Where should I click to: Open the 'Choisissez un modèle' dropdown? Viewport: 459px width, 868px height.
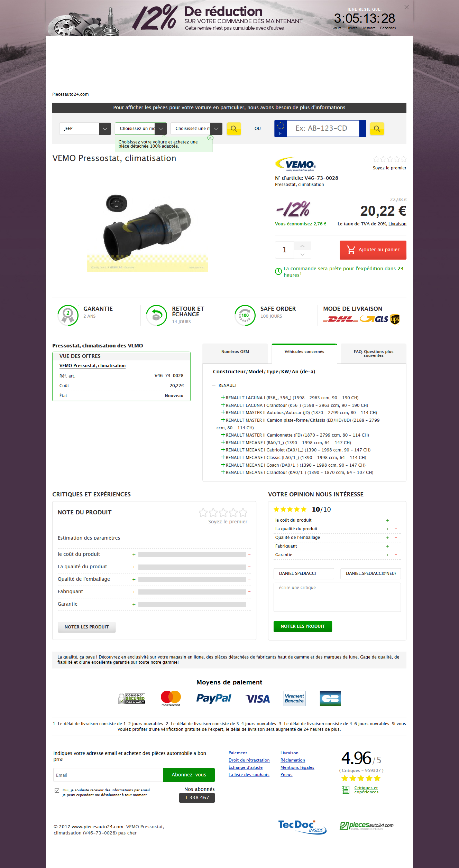pos(141,129)
